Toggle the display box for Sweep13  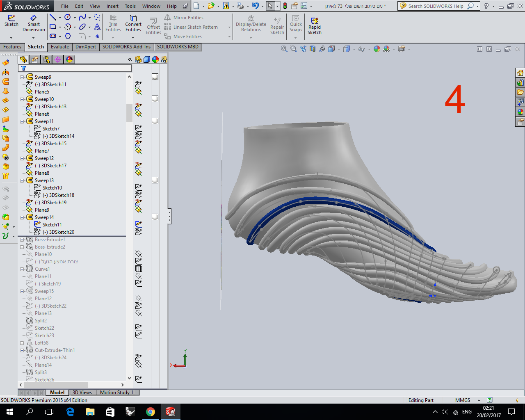[155, 180]
